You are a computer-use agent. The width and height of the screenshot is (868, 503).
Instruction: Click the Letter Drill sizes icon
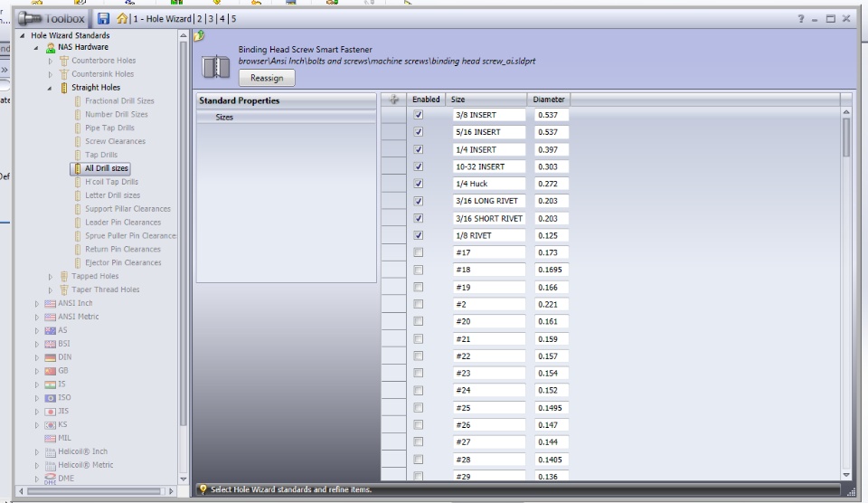(78, 195)
